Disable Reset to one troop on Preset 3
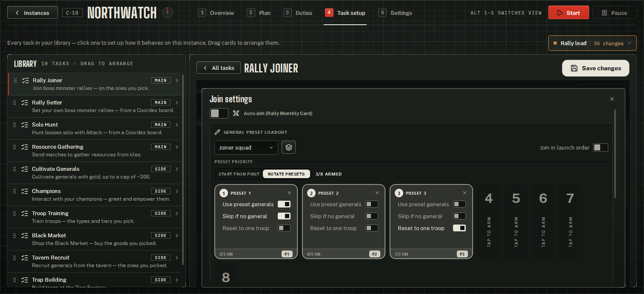This screenshot has height=294, width=644. pyautogui.click(x=459, y=228)
